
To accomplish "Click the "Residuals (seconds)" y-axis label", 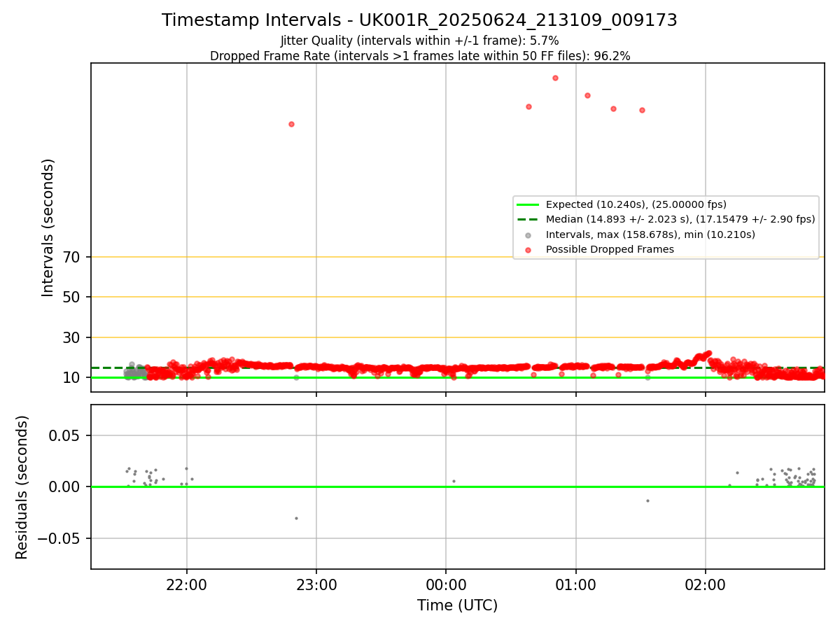I will 22,487.
